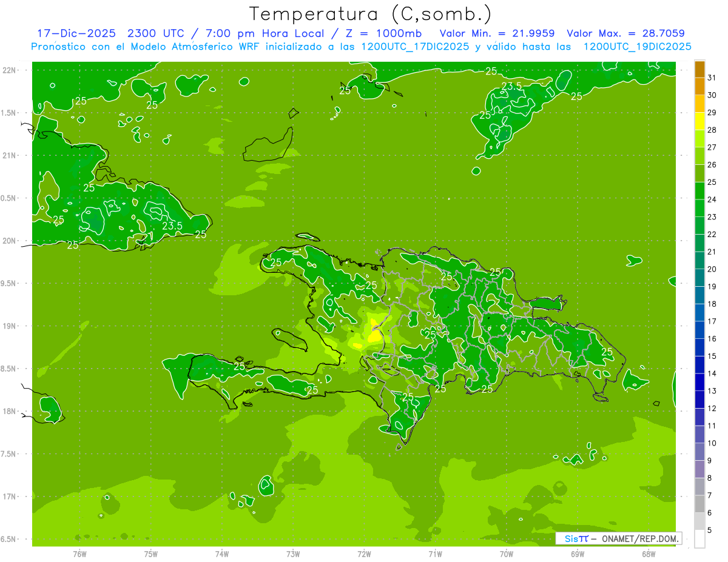Click the '71W' longitude label
The image size is (728, 562).
(x=435, y=554)
